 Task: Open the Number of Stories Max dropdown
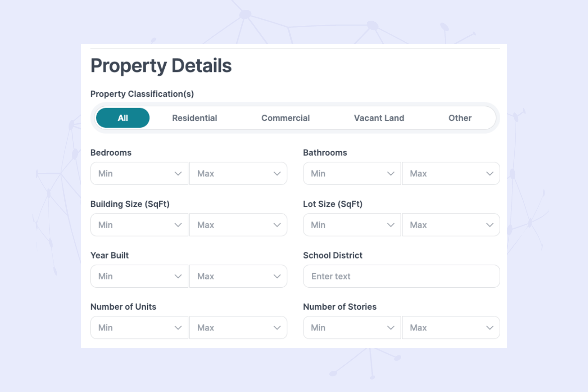(451, 327)
